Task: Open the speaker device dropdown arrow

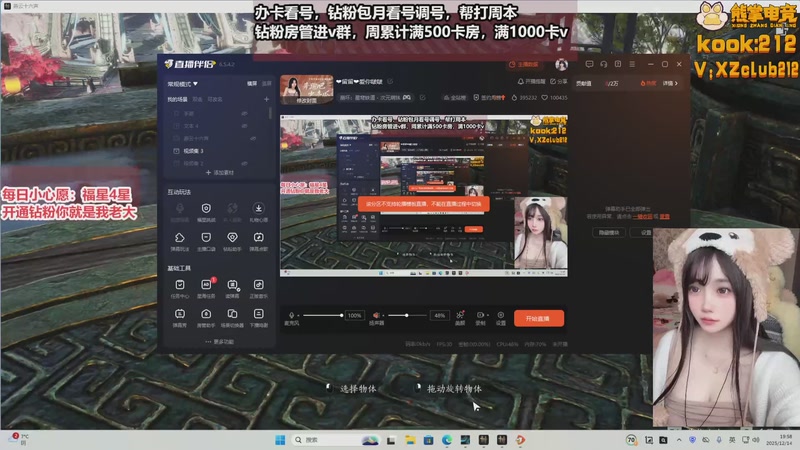Action: tap(384, 315)
